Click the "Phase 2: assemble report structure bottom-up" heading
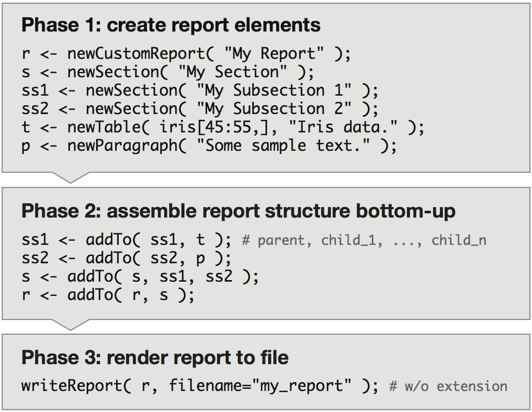The width and height of the screenshot is (532, 412). point(238,211)
